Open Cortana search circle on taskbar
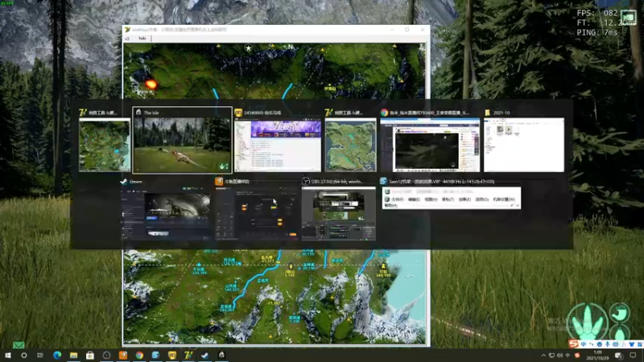Viewport: 644px width, 362px height. (24, 356)
